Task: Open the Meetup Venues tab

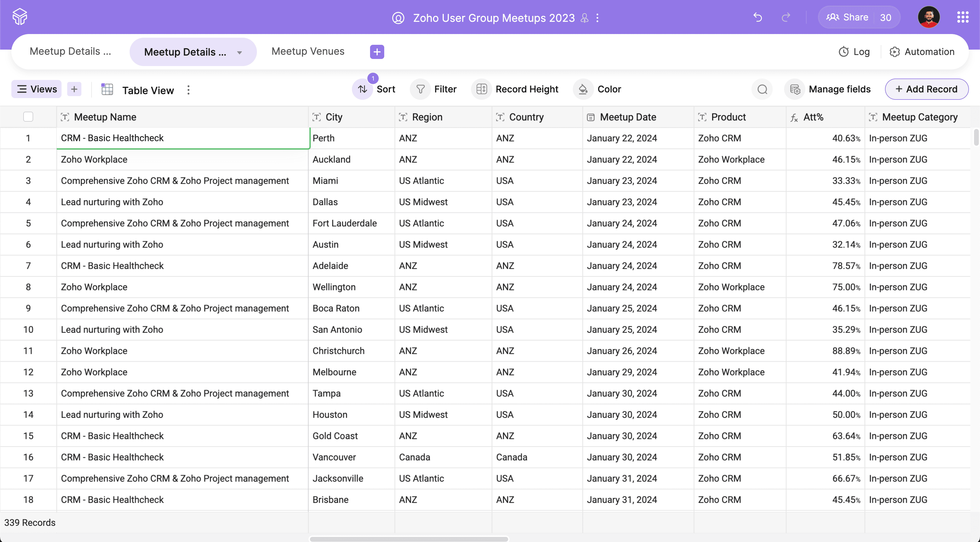Action: click(308, 51)
